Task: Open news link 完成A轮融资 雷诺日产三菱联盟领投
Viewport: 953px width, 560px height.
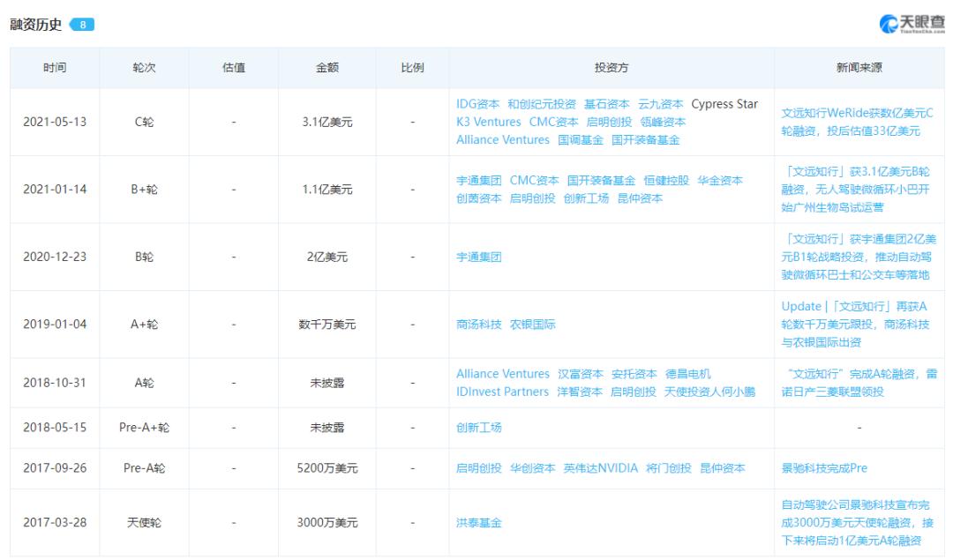Action: pos(859,383)
